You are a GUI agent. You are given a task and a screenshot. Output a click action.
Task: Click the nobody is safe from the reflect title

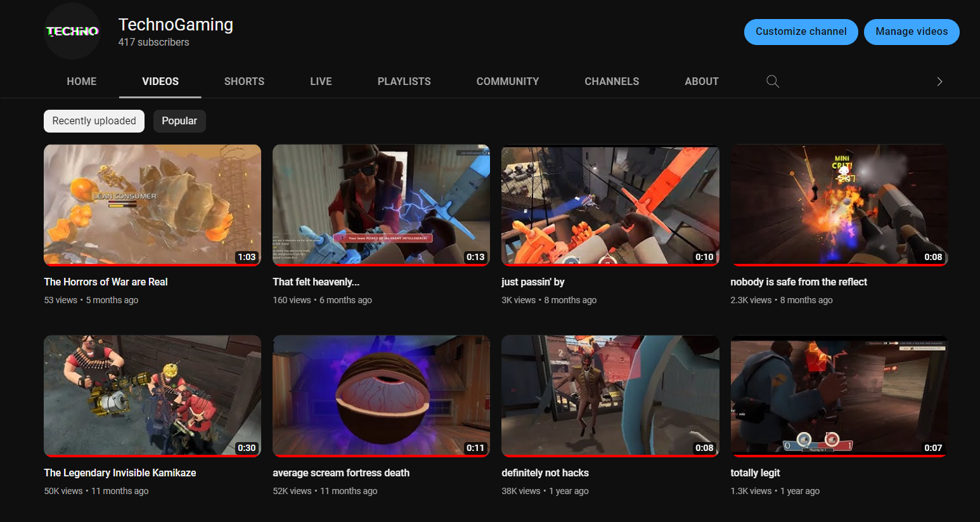coord(799,282)
